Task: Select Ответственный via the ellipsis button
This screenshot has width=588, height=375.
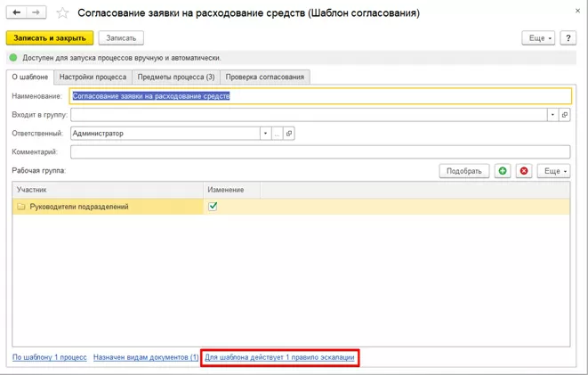Action: pos(278,134)
